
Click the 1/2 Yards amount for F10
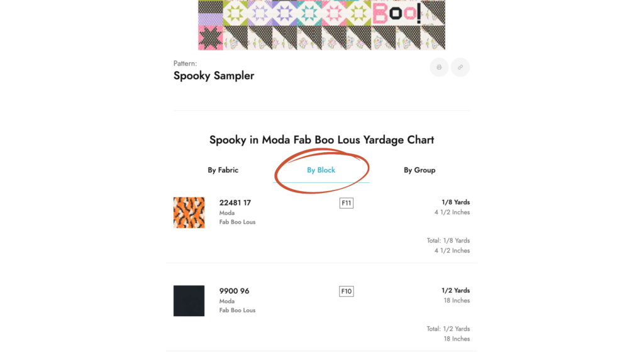[x=455, y=290]
